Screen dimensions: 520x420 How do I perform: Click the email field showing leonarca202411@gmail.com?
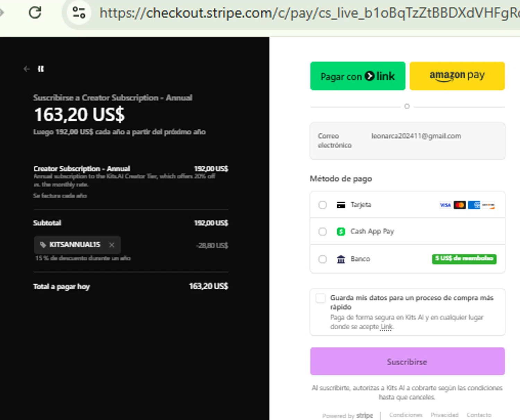407,141
